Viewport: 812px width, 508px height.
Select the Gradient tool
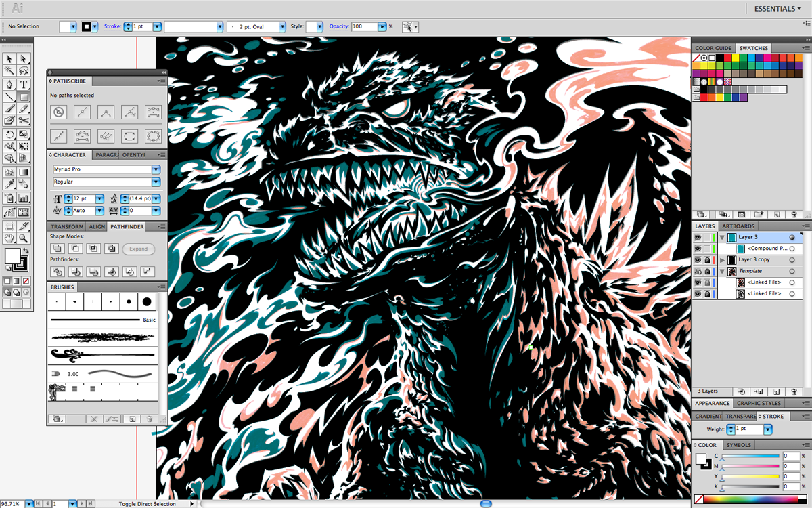tap(24, 172)
